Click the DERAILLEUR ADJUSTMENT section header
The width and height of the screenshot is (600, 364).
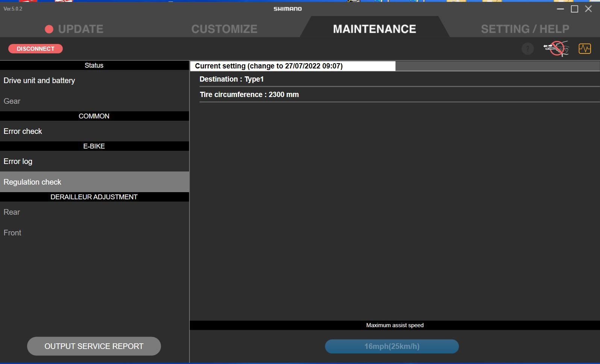pyautogui.click(x=94, y=197)
